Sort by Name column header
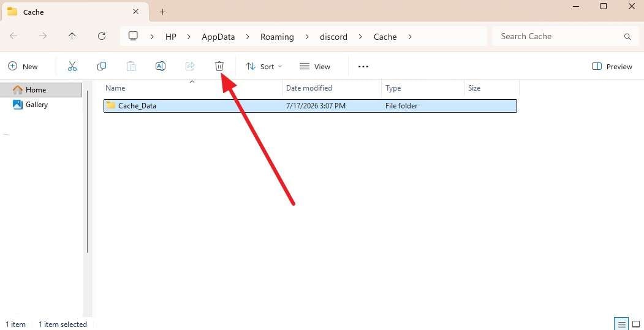644x330 pixels. [x=192, y=88]
